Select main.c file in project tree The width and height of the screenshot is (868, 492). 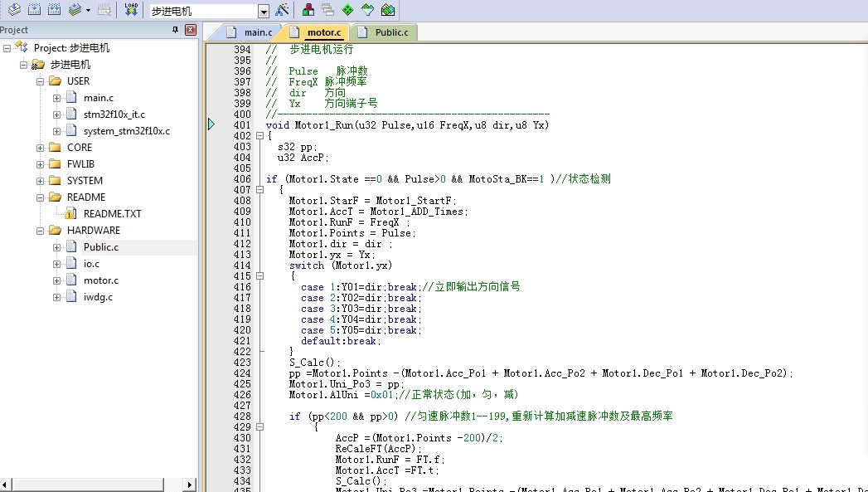(x=99, y=98)
